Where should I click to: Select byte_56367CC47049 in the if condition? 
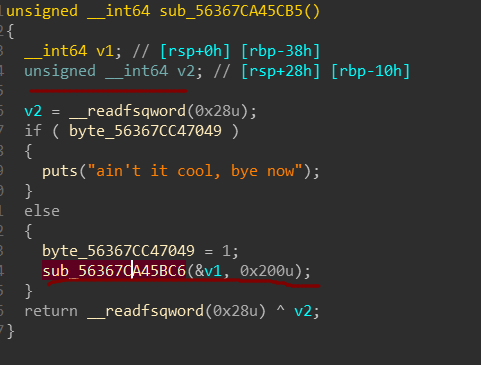click(x=145, y=131)
